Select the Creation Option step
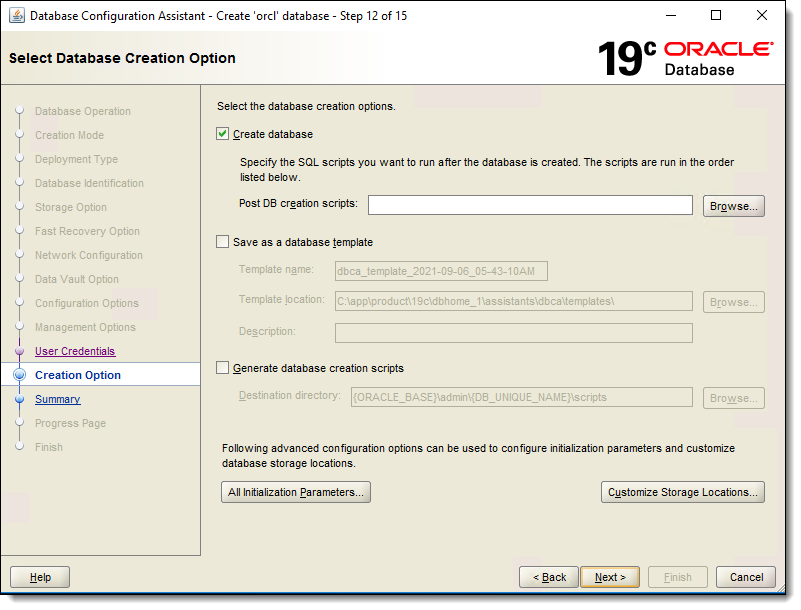This screenshot has height=610, width=801. 78,376
